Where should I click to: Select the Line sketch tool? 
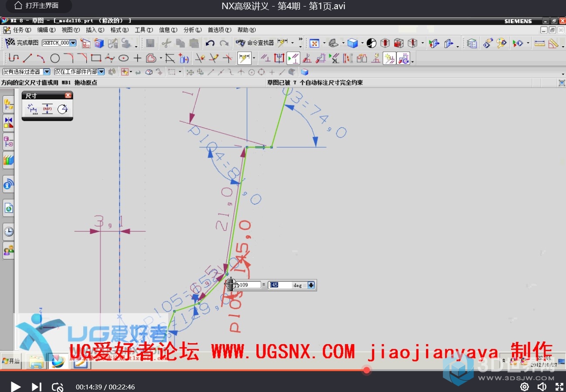27,58
